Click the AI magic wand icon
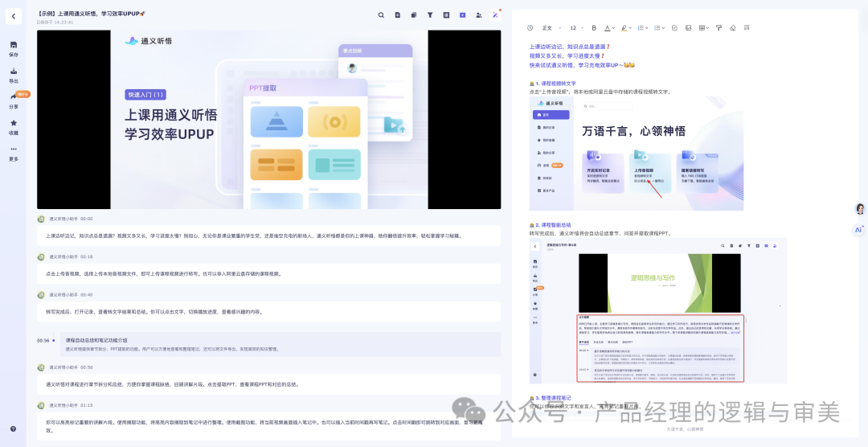The image size is (868, 447). (495, 15)
